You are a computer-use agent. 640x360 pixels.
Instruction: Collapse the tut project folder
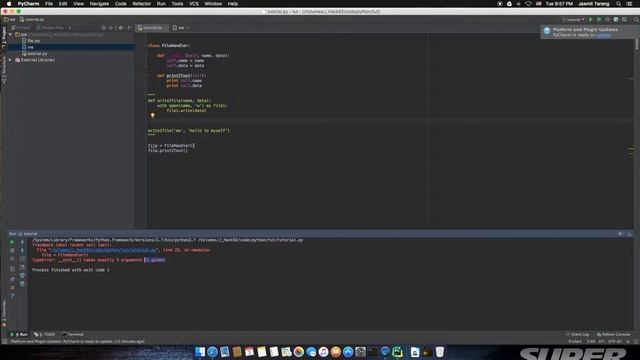(x=10, y=35)
